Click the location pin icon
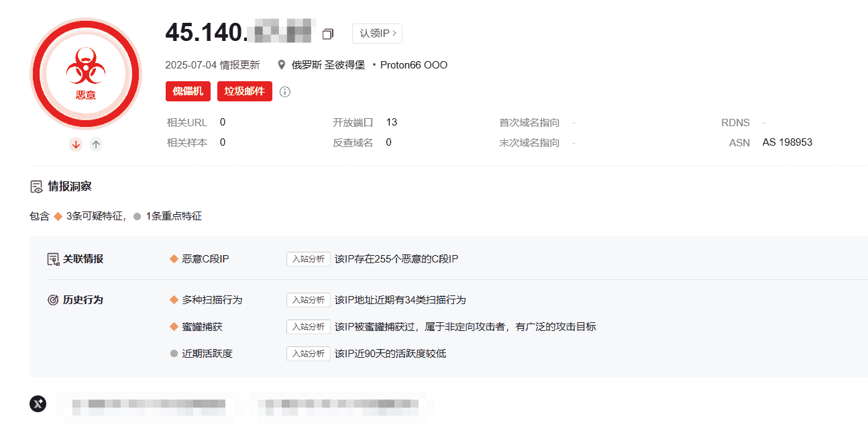The image size is (868, 433). (x=282, y=65)
